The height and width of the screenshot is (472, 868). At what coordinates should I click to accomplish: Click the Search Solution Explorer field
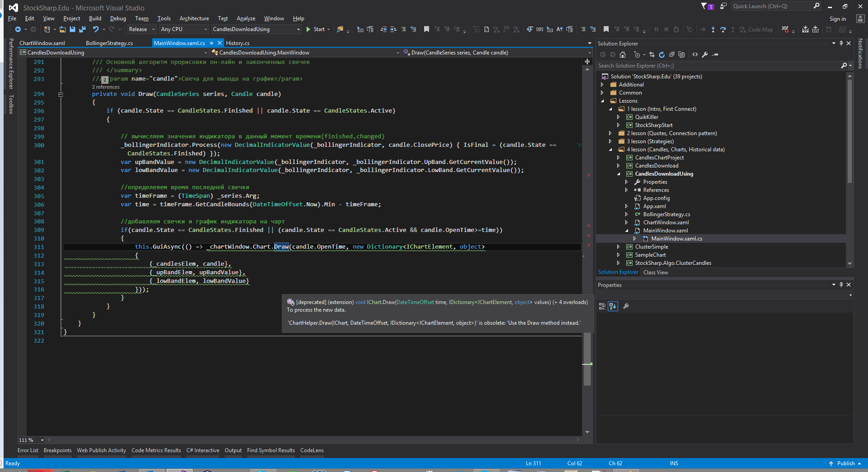[x=718, y=66]
